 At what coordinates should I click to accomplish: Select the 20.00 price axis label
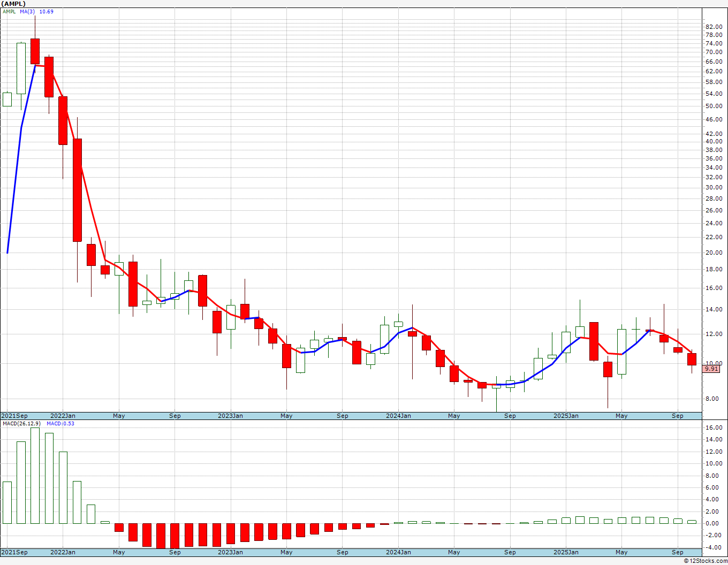point(714,253)
